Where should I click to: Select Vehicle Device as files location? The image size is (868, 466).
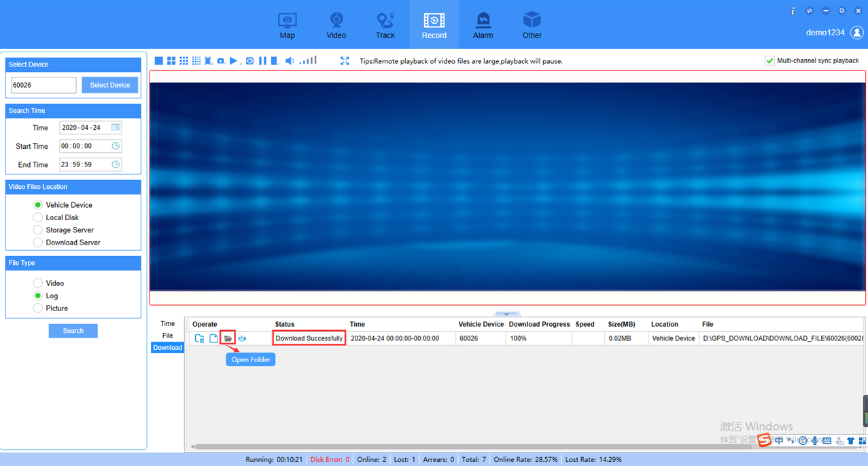tap(38, 204)
